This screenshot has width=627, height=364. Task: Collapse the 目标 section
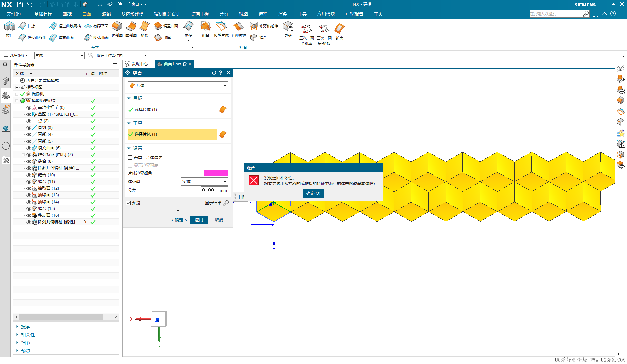[129, 98]
